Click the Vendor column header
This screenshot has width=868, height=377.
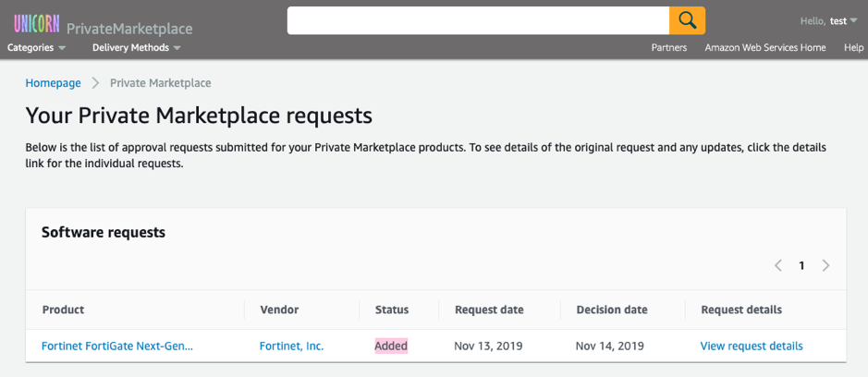pyautogui.click(x=279, y=310)
